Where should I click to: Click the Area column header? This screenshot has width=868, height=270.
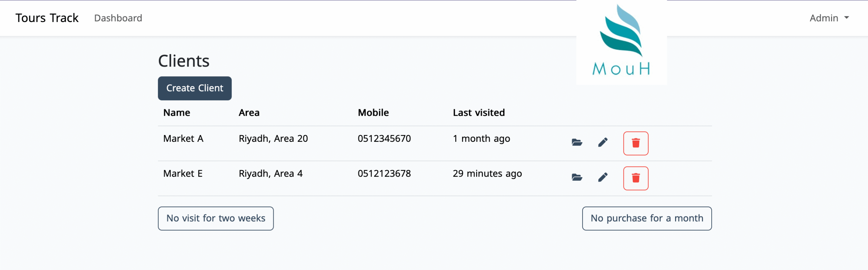(249, 113)
